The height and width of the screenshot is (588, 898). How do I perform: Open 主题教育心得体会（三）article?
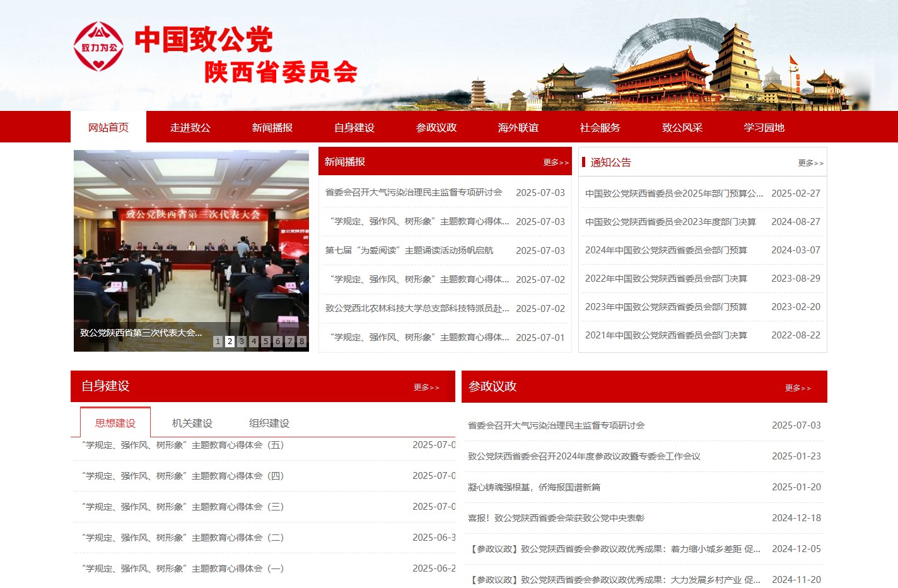(183, 507)
